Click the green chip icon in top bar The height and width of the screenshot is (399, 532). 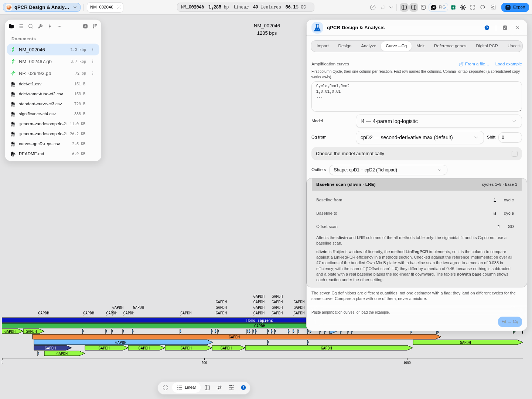point(453,7)
